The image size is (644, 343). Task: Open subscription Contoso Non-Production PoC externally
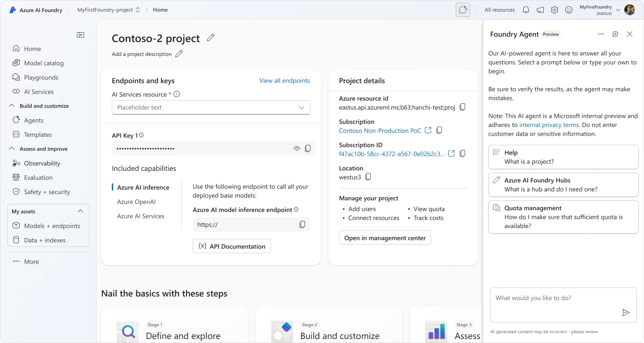[x=428, y=130]
